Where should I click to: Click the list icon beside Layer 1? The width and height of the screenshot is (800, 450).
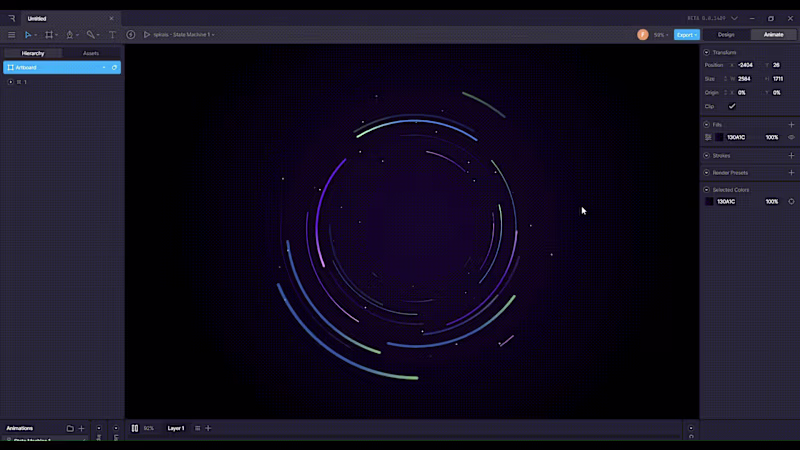197,429
